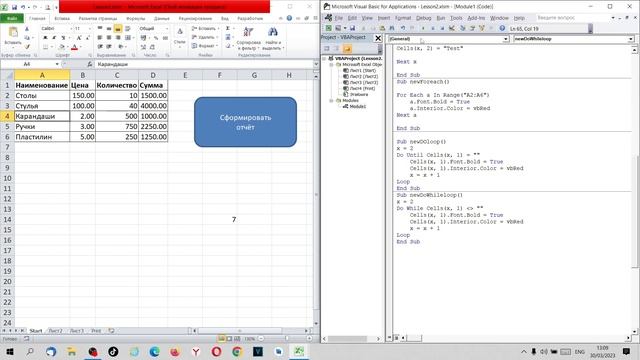Click the Cut scissors icon in Excel ribbon
Viewport: 640px width, 360px height.
[27, 29]
